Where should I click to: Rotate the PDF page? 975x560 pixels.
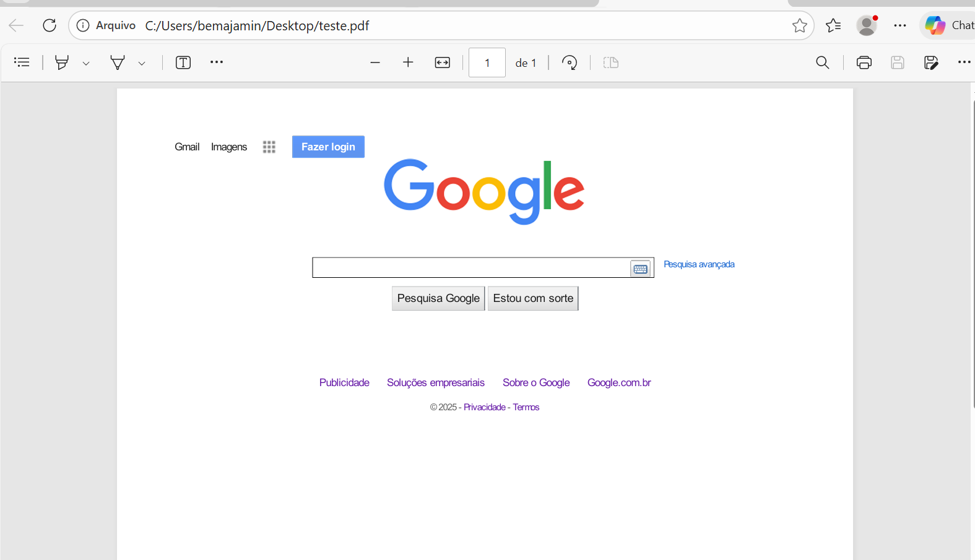coord(570,62)
